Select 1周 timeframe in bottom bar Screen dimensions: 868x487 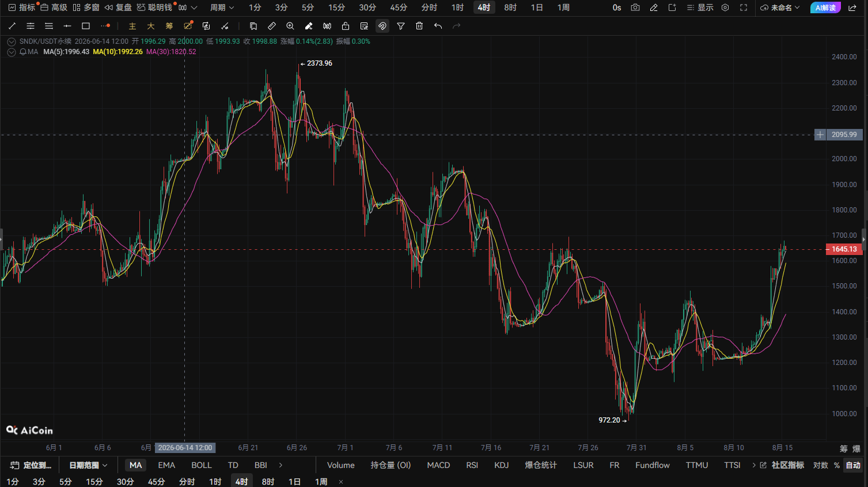click(x=321, y=482)
